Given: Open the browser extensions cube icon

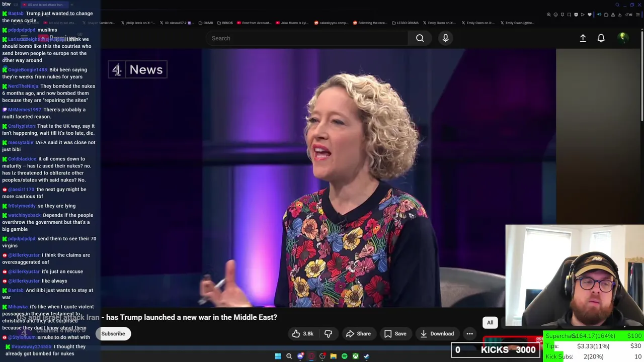Looking at the screenshot, I should (606, 15).
